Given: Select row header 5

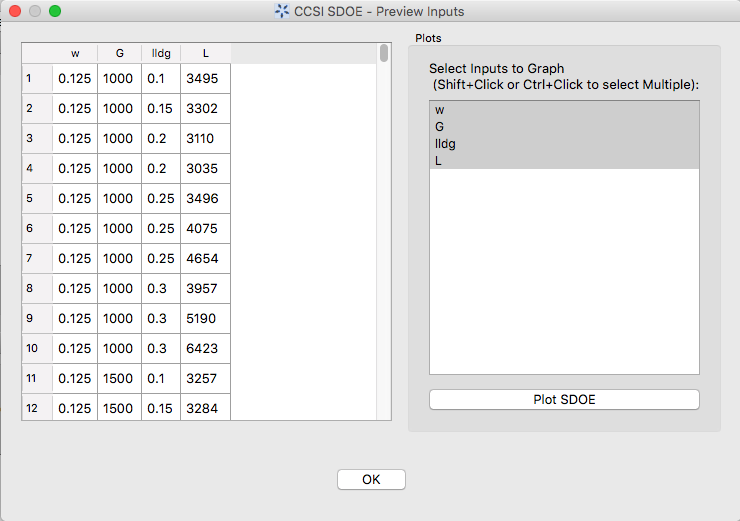Looking at the screenshot, I should pos(37,198).
